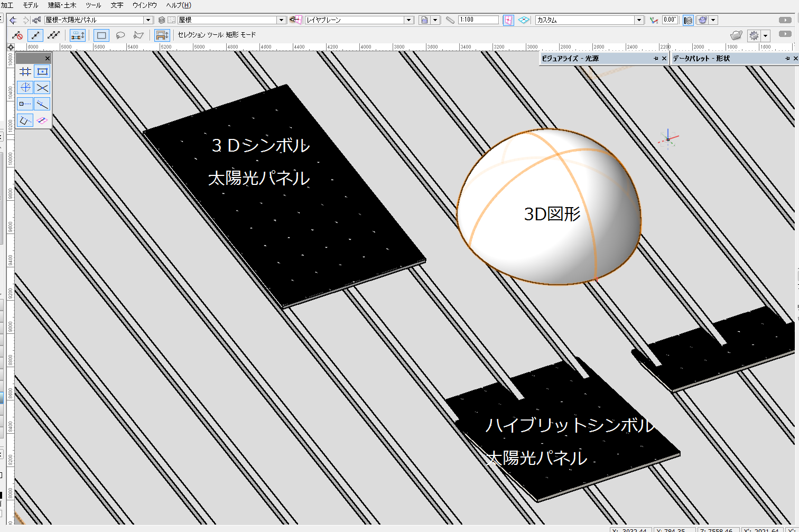
Task: Close the ビジュアライズ - 光源 palette
Action: pyautogui.click(x=664, y=59)
